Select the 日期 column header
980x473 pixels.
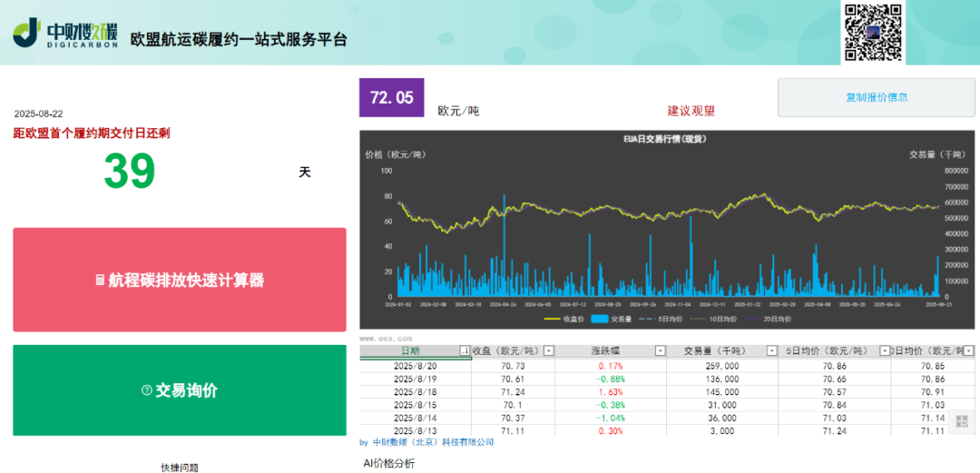click(x=410, y=351)
